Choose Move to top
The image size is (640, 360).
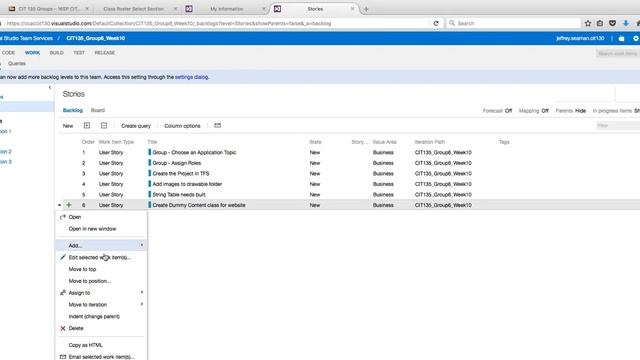[82, 269]
